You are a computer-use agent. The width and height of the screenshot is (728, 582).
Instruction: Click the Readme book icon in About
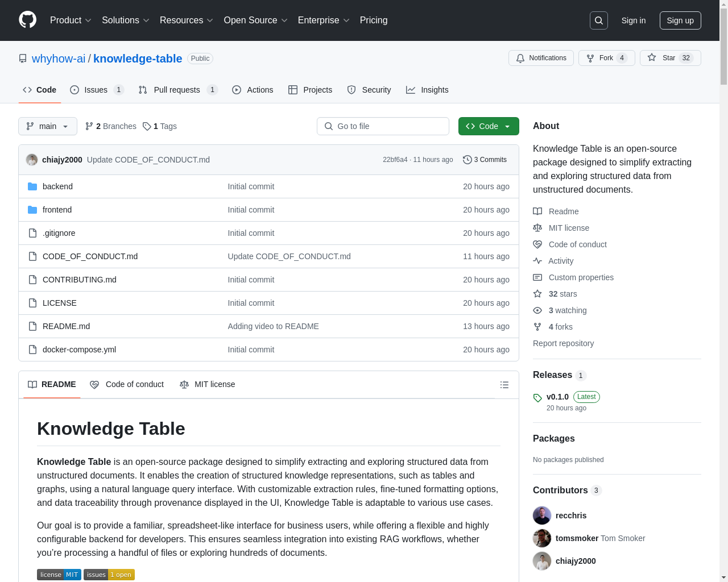click(x=537, y=211)
